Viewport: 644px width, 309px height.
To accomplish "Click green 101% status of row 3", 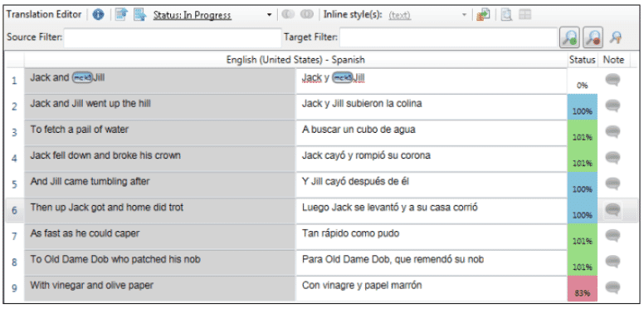I will [583, 133].
